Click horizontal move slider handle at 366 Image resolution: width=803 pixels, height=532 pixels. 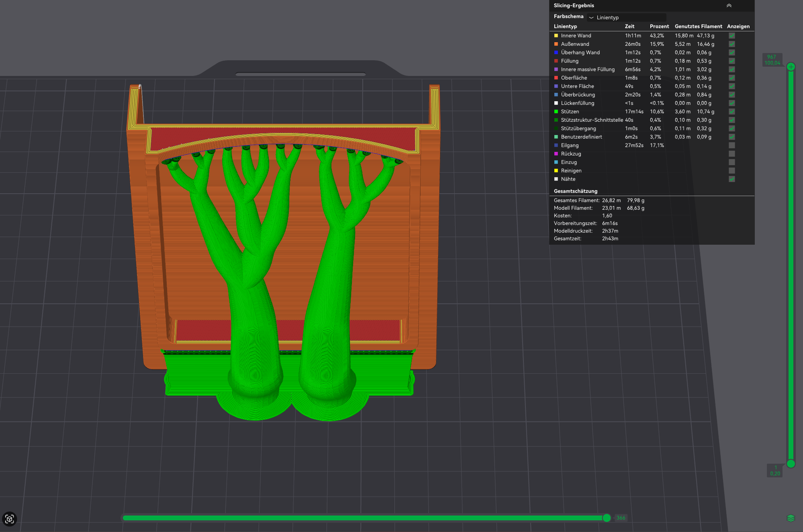607,518
